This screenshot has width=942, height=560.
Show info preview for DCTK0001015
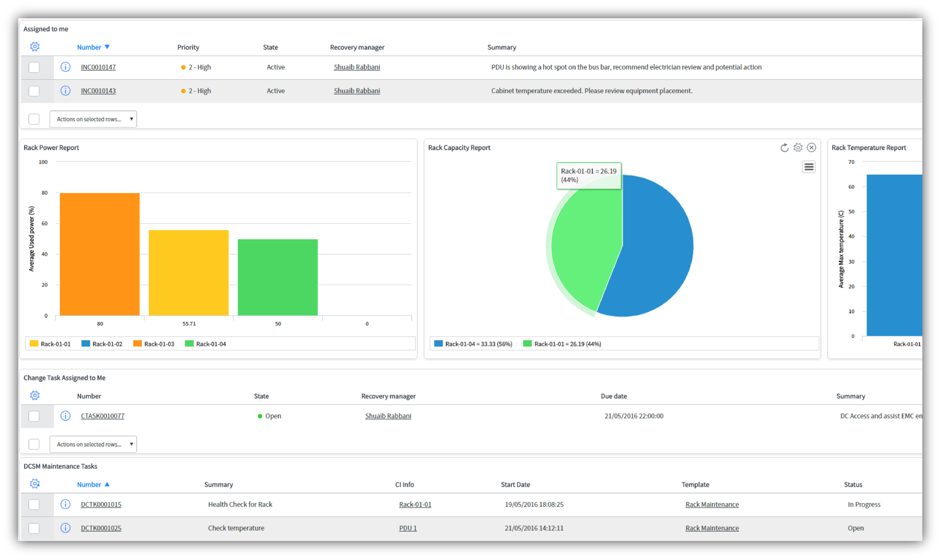(x=65, y=504)
